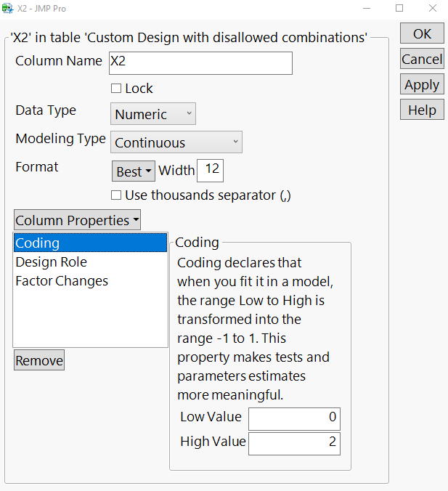
Task: Open the Best format dropdown
Action: coord(134,171)
